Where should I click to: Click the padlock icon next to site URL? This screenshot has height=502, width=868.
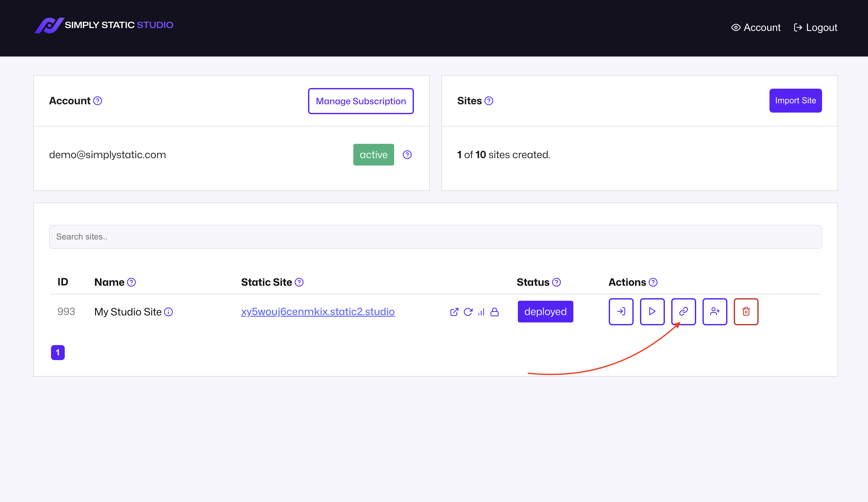(495, 312)
